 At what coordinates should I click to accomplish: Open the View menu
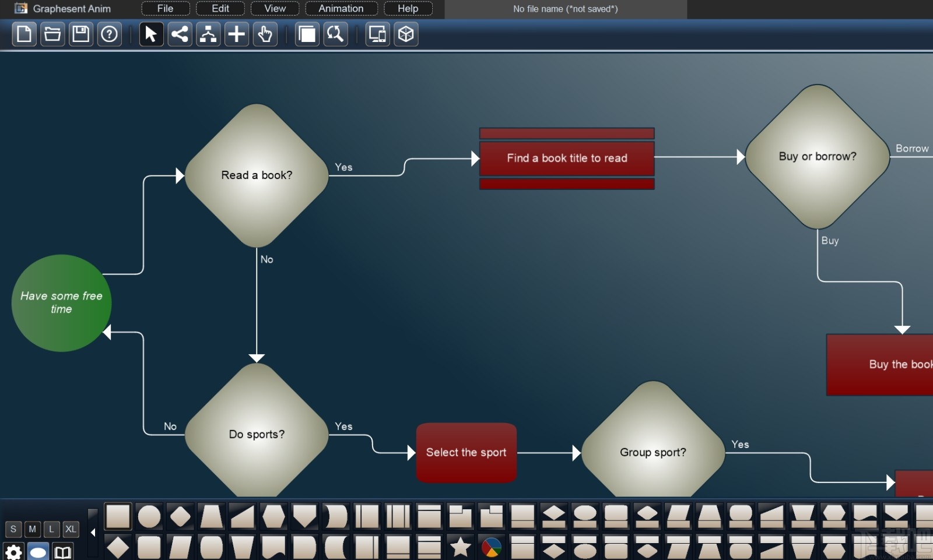(275, 9)
